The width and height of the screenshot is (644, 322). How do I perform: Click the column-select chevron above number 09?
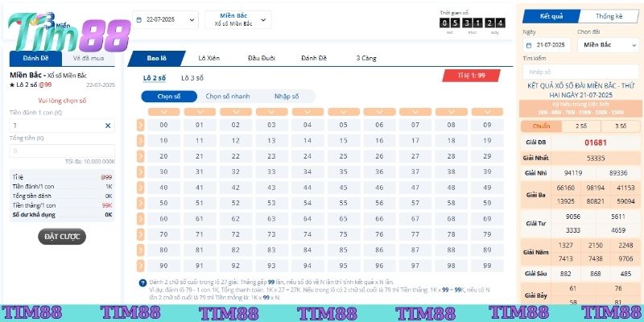click(486, 111)
